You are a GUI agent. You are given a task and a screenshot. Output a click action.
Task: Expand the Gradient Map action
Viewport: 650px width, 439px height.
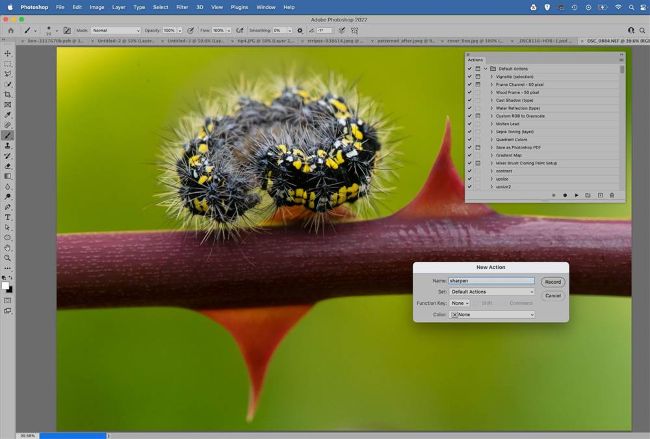492,154
